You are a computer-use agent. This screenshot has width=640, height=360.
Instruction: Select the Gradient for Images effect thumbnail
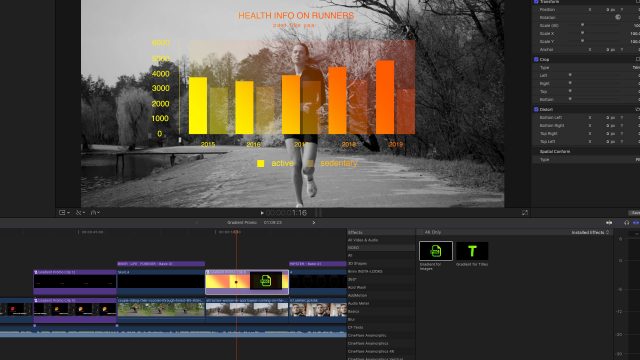pyautogui.click(x=436, y=251)
